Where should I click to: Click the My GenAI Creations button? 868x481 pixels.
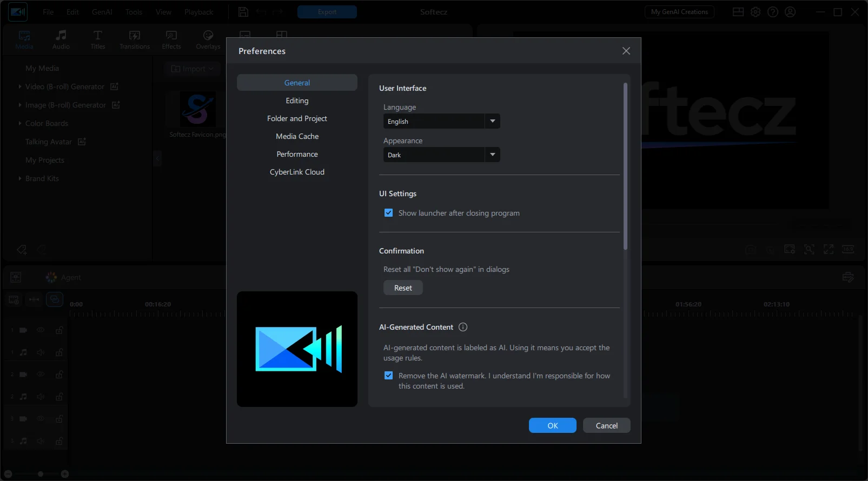(x=679, y=12)
